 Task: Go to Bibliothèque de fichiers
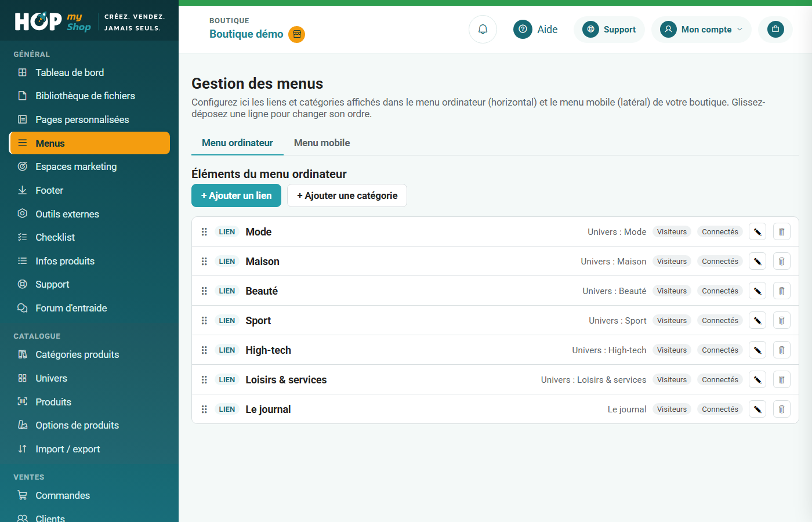pos(89,96)
